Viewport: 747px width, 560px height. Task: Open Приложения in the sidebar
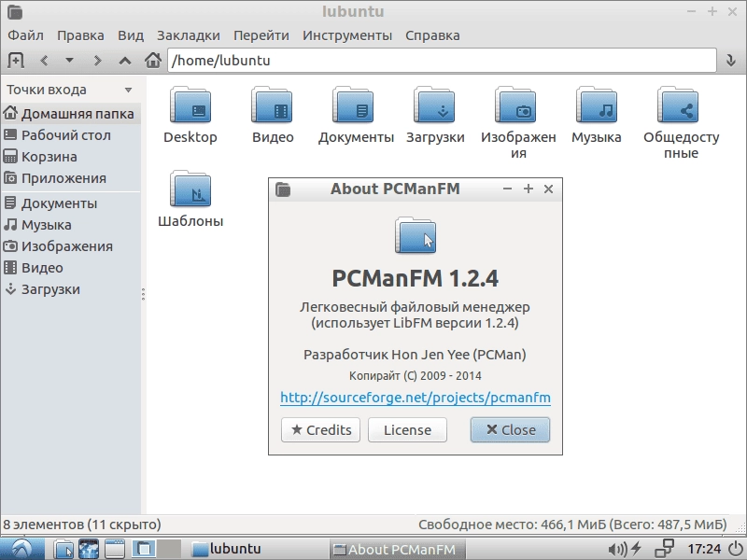point(71,178)
